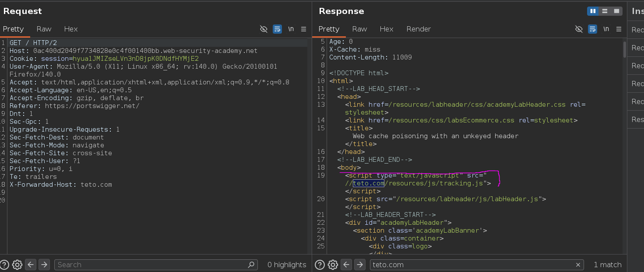644x272 pixels.
Task: Switch to Pretty tab in Request panel
Action: (x=13, y=29)
